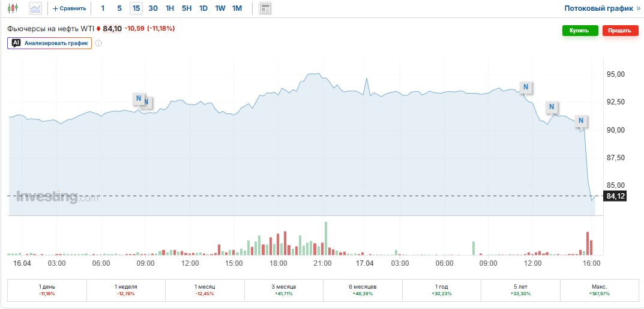Click the 84,12 current price label on axis

pos(616,196)
